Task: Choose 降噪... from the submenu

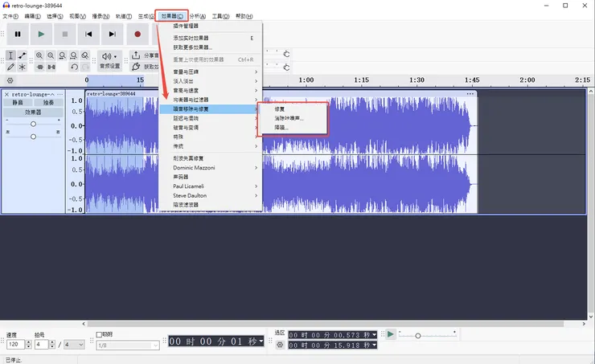Action: (x=281, y=127)
